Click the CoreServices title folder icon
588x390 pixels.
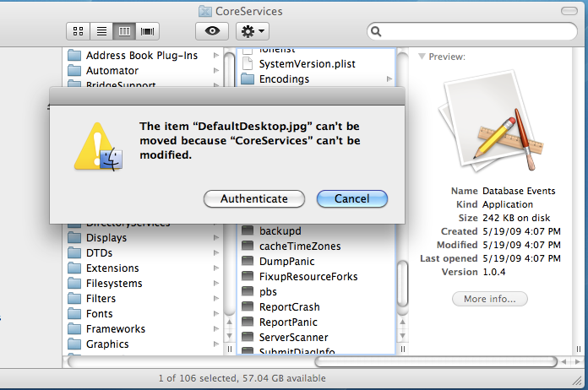click(x=204, y=11)
